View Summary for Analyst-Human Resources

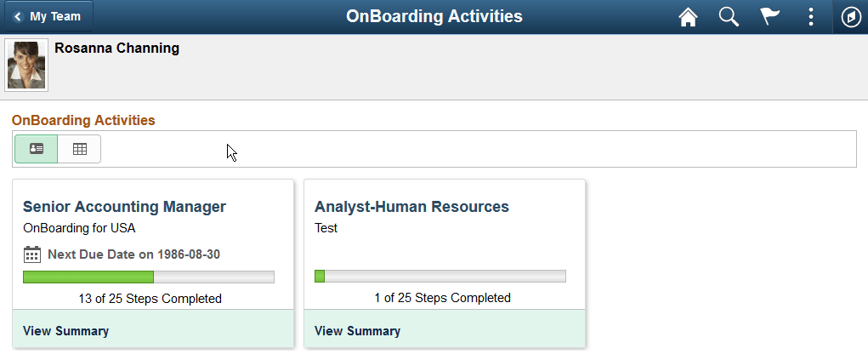pyautogui.click(x=357, y=331)
